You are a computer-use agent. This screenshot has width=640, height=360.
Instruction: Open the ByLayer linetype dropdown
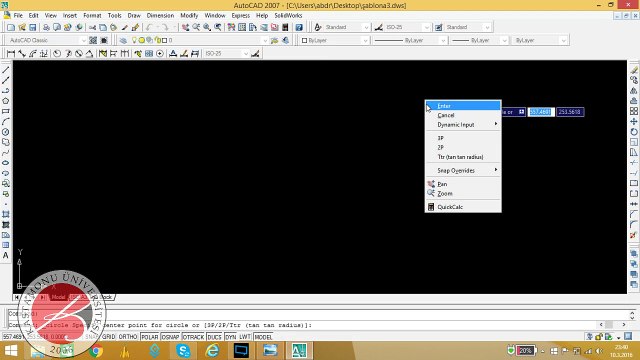(x=443, y=40)
